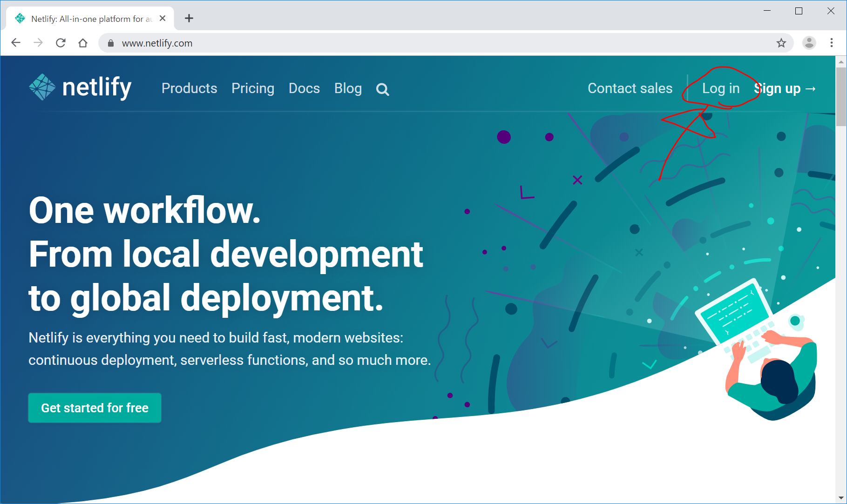Viewport: 847px width, 504px height.
Task: Click the Netlify logo in header
Action: click(x=80, y=87)
